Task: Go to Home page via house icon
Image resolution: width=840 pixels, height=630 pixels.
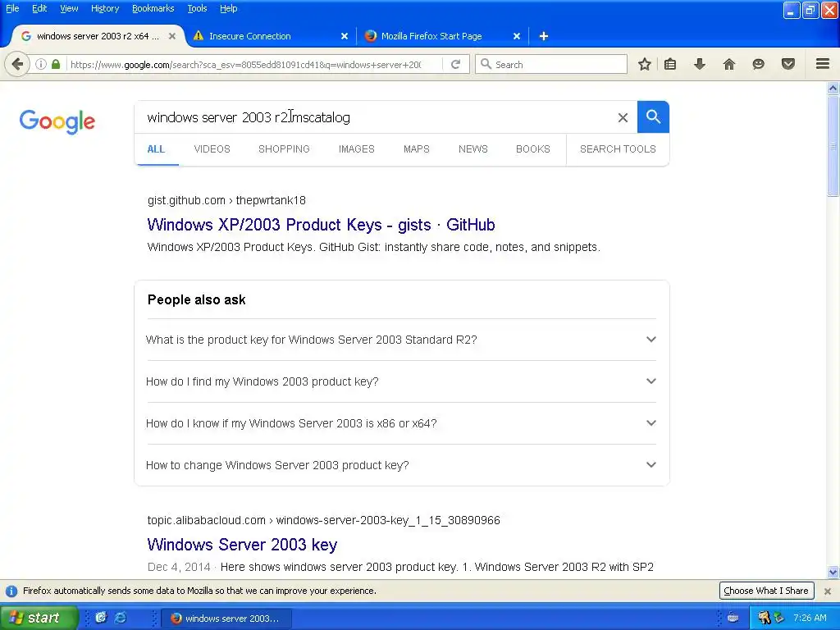Action: click(728, 64)
